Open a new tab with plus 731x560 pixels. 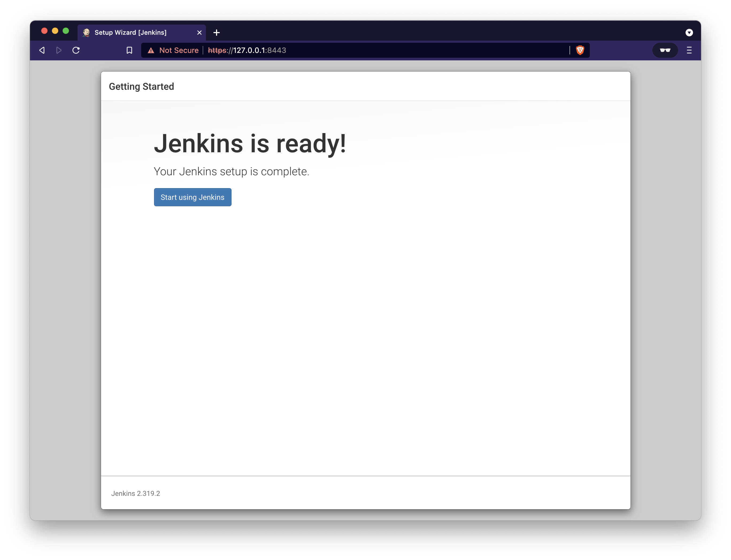coord(216,33)
